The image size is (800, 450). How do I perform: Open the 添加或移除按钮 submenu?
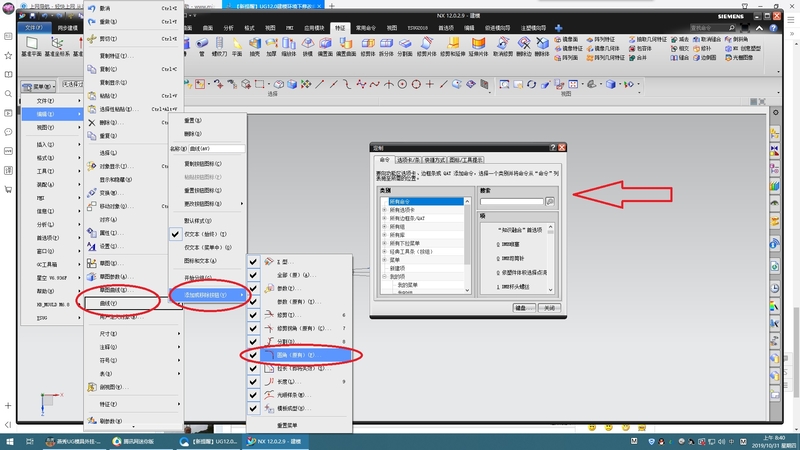(207, 295)
